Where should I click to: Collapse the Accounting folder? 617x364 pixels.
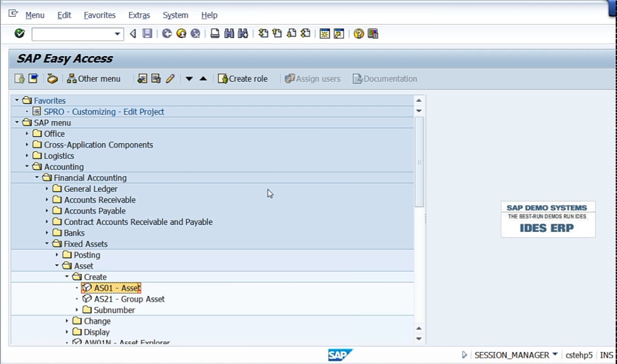coord(27,166)
